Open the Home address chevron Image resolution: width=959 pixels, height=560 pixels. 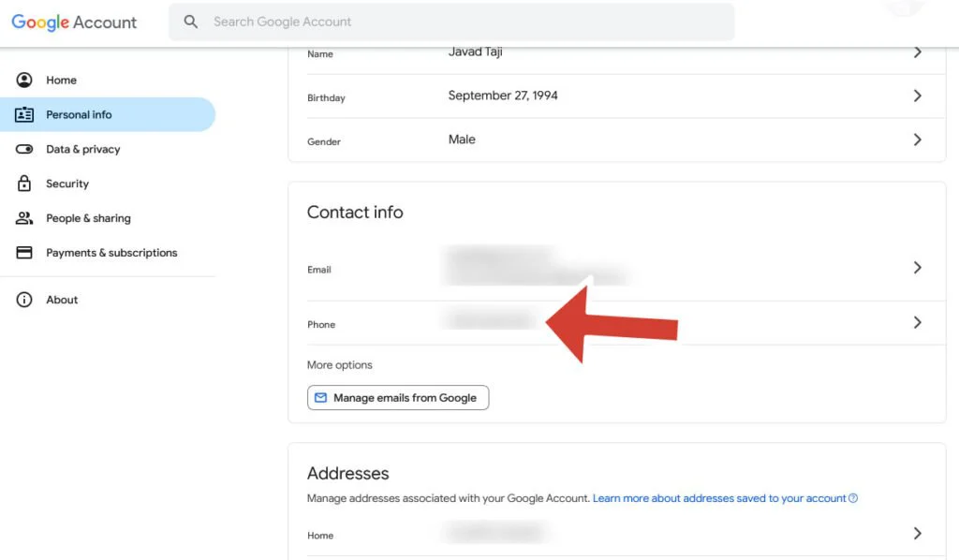point(916,532)
